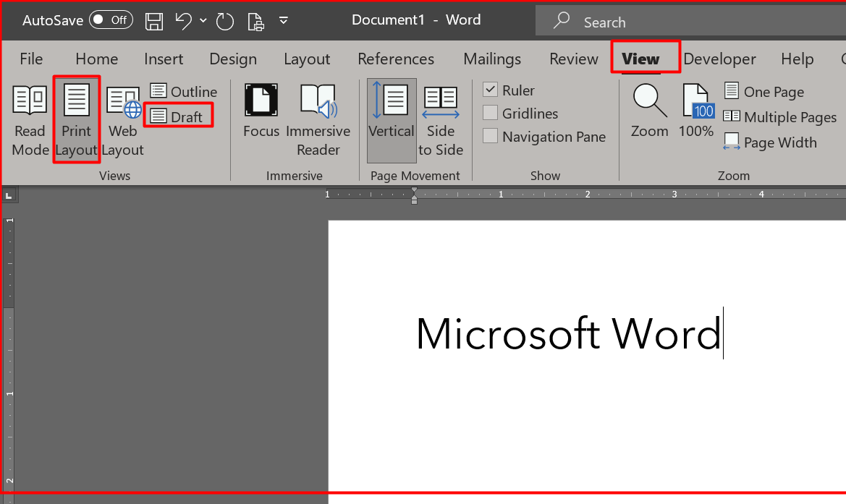Go to the Design tab
This screenshot has height=504, width=846.
(233, 59)
